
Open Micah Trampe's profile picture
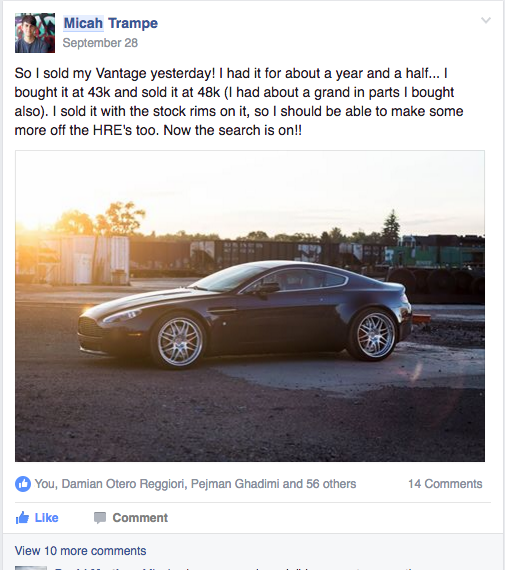coord(35,33)
